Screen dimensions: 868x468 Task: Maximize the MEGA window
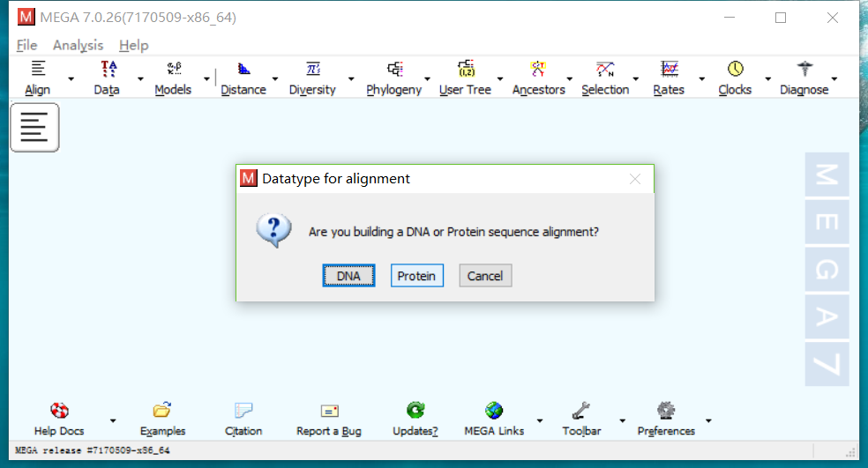point(781,18)
